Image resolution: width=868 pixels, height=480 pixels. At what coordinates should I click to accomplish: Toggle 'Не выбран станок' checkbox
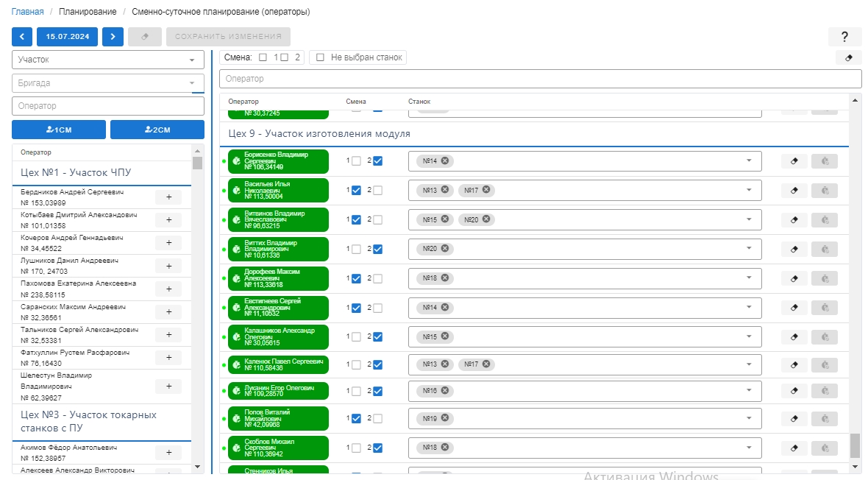point(320,57)
